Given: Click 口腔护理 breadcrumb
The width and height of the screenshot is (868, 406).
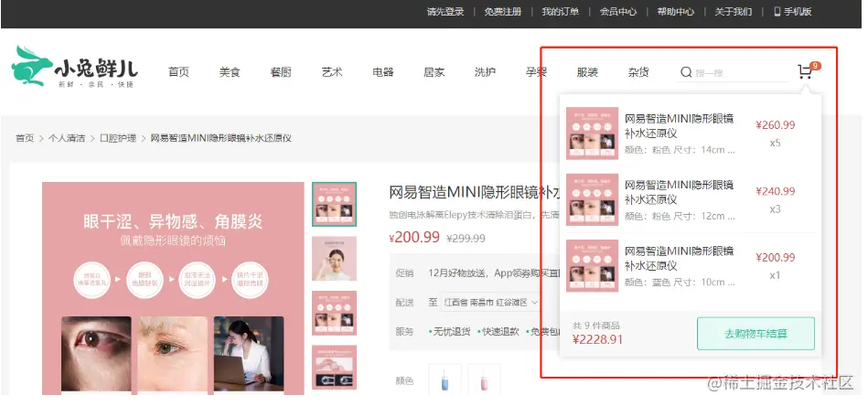Looking at the screenshot, I should pyautogui.click(x=118, y=138).
